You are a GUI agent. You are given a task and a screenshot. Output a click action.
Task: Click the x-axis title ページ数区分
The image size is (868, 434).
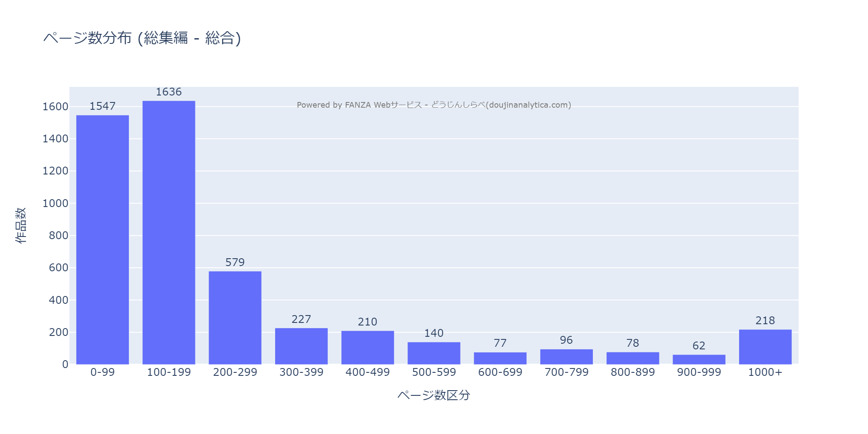pyautogui.click(x=434, y=395)
